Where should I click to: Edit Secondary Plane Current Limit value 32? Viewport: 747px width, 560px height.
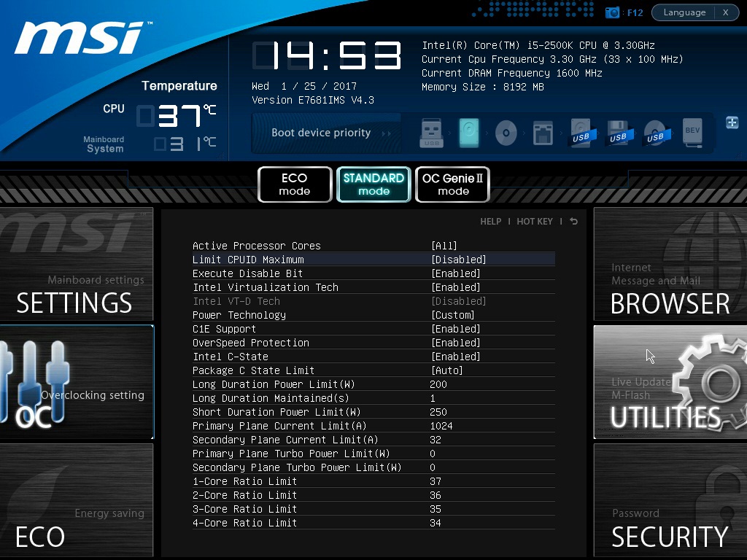[436, 440]
